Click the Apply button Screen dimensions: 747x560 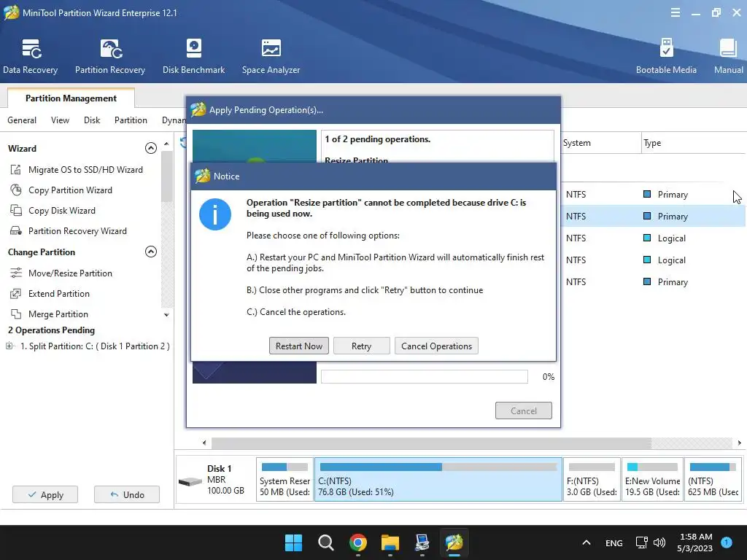click(45, 495)
